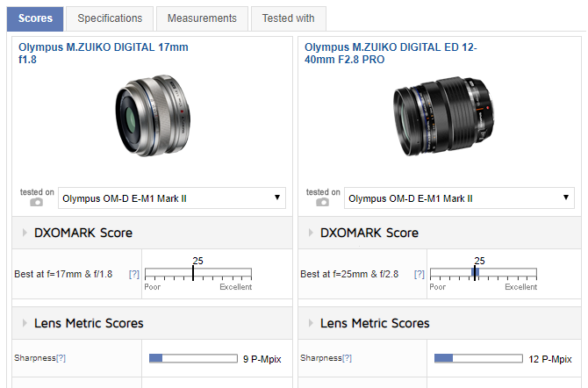Open Olympus M.ZUIKO 17mm f1.8 lens link

103,53
